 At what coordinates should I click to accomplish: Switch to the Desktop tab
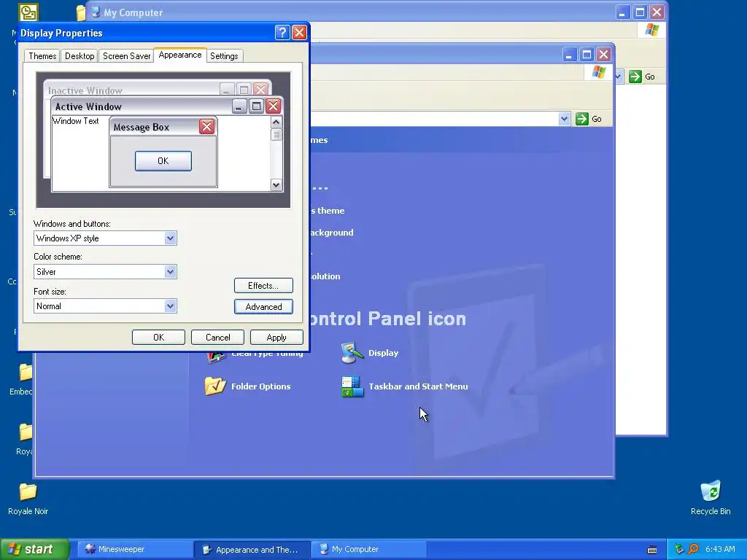click(80, 55)
